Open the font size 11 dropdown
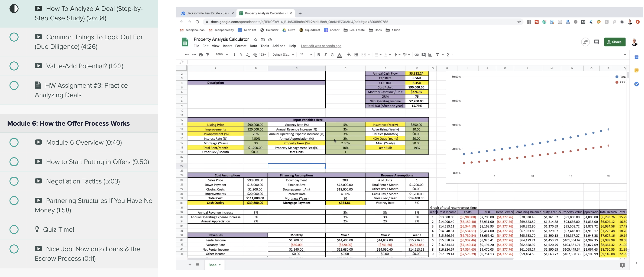Screen dimensions: 644x277 click(x=306, y=54)
